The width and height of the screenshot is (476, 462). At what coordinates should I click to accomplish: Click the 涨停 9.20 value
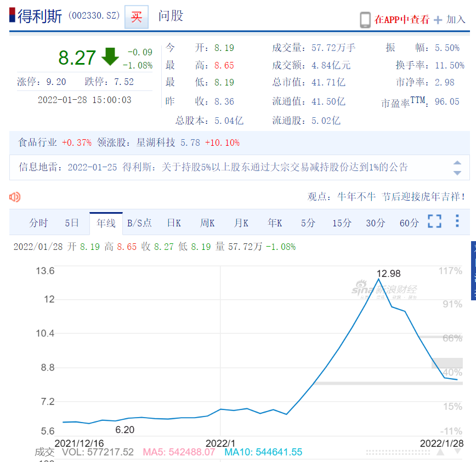pos(56,82)
